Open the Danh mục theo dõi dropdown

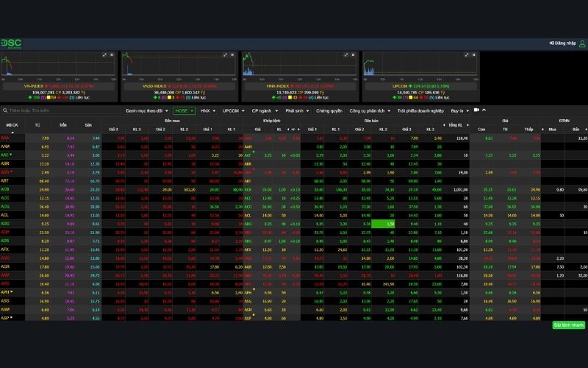(x=146, y=111)
